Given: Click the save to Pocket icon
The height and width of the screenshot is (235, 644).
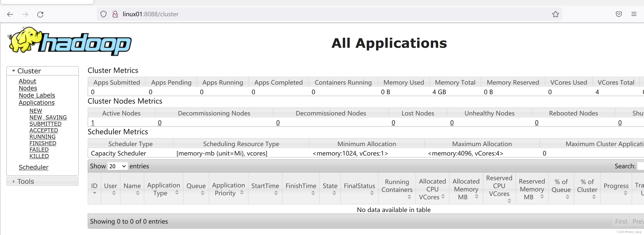Looking at the screenshot, I should tap(619, 14).
